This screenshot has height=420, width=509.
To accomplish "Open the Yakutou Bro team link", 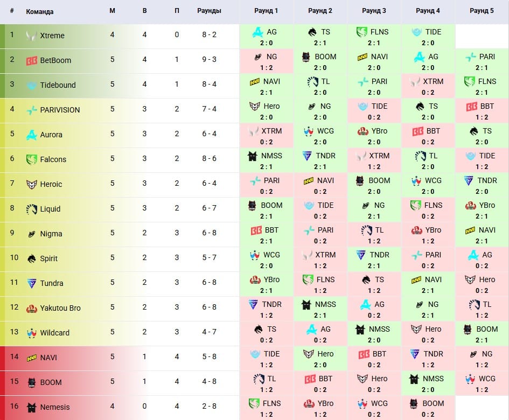I will (x=60, y=308).
